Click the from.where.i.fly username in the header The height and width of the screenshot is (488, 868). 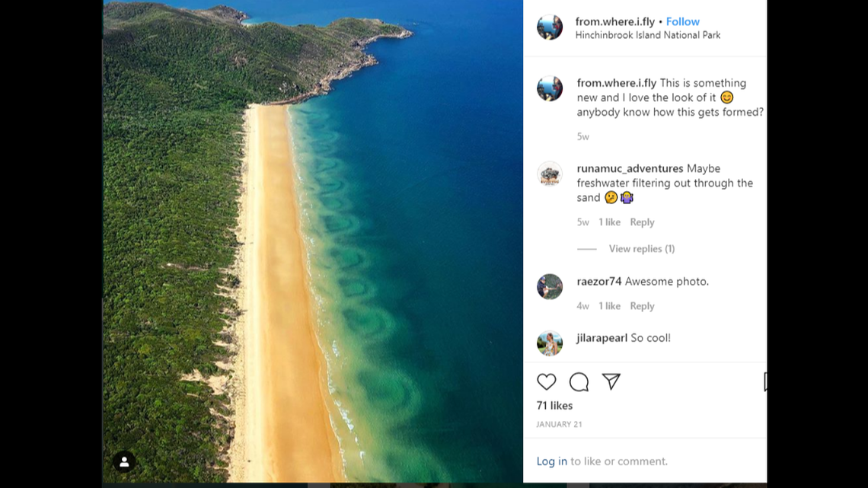point(614,21)
